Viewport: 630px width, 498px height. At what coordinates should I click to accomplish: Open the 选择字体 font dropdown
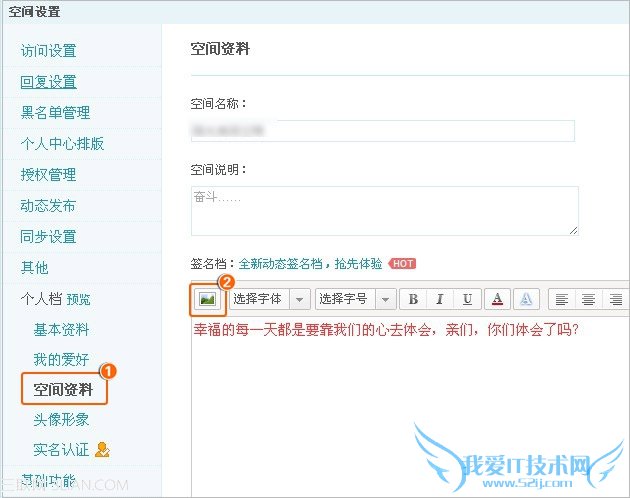[270, 299]
